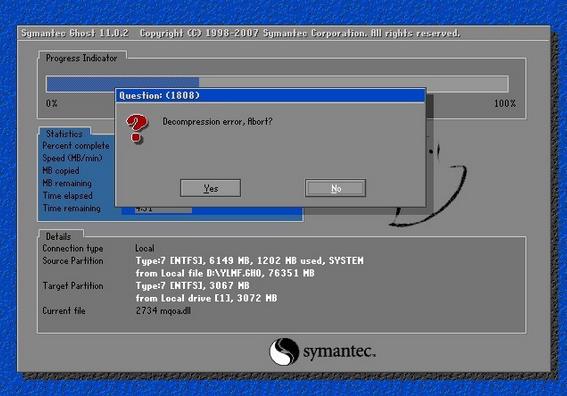The image size is (567, 396).
Task: Click the 'D:\YLMF.GHO, 76351 MB' line
Action: coord(225,273)
